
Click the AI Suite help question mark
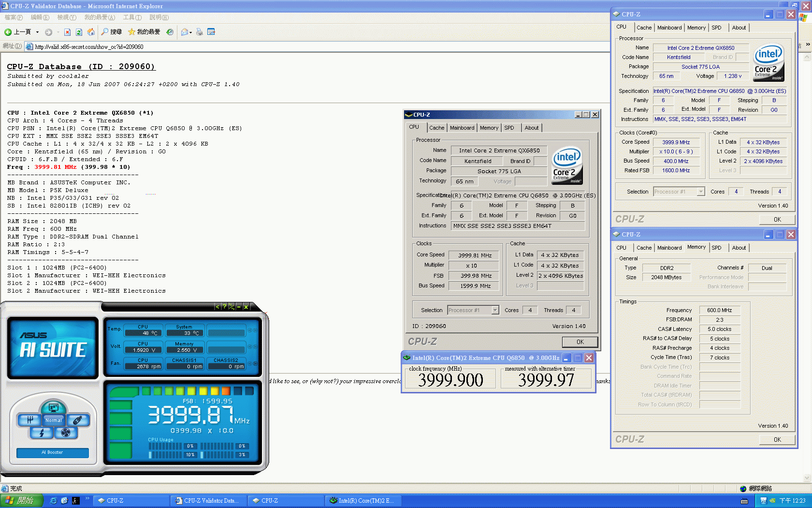[224, 307]
